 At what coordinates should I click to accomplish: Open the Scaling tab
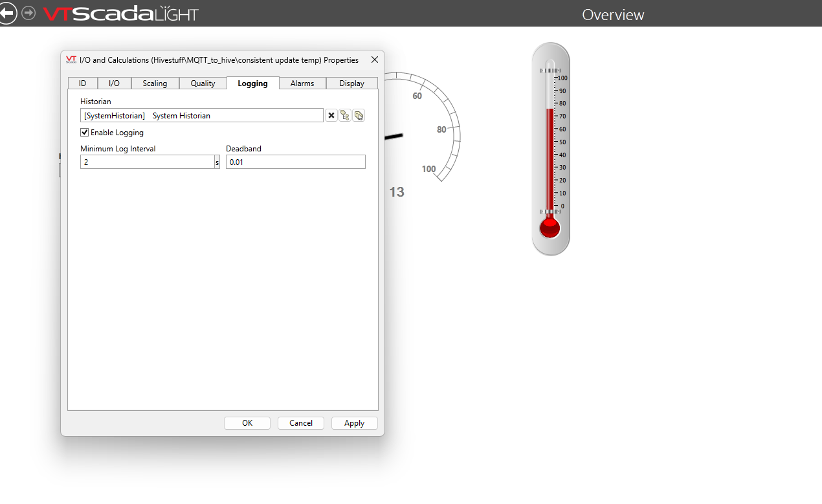coord(155,83)
